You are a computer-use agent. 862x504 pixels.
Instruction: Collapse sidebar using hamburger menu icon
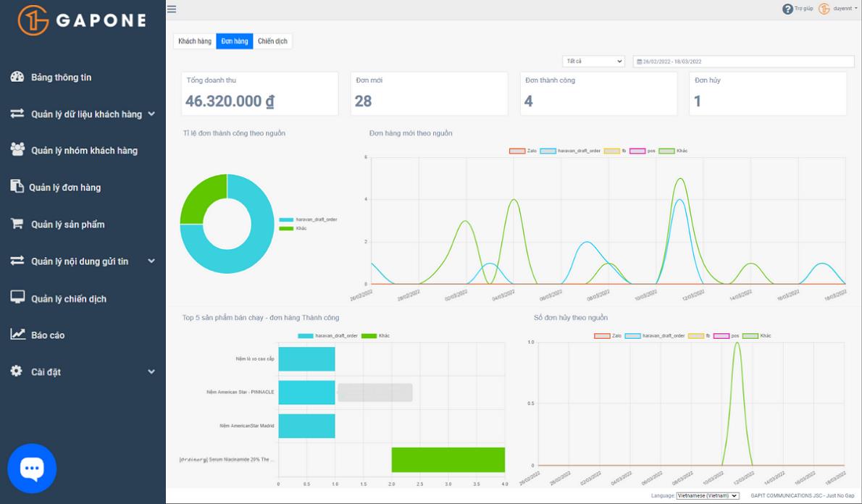coord(172,9)
